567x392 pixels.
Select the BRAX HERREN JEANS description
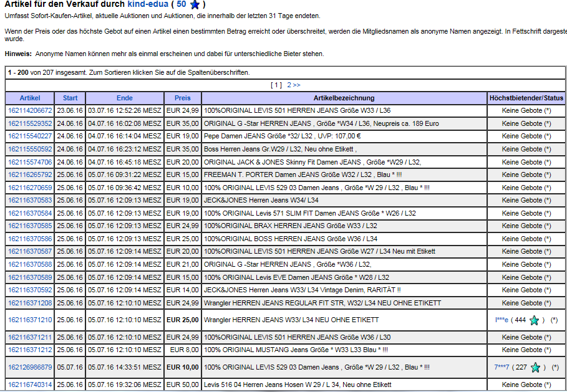pos(291,226)
